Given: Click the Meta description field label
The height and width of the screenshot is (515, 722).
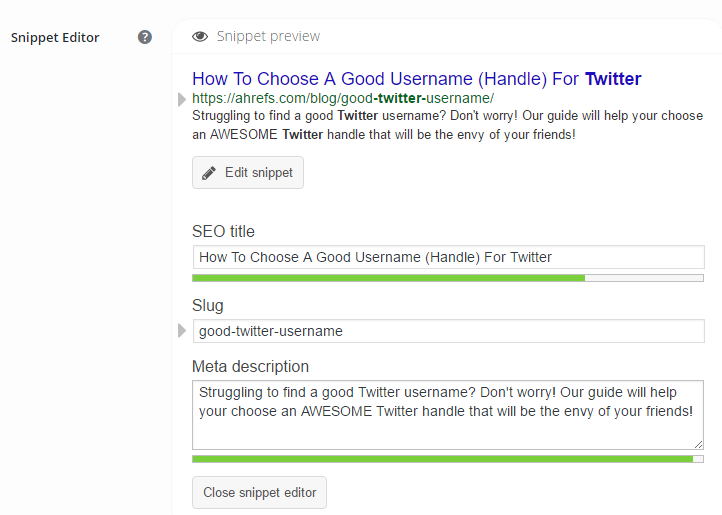Looking at the screenshot, I should (250, 367).
